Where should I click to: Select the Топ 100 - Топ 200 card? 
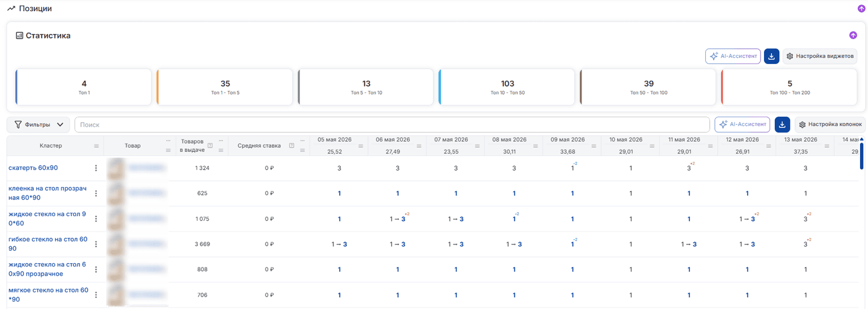[x=789, y=87]
